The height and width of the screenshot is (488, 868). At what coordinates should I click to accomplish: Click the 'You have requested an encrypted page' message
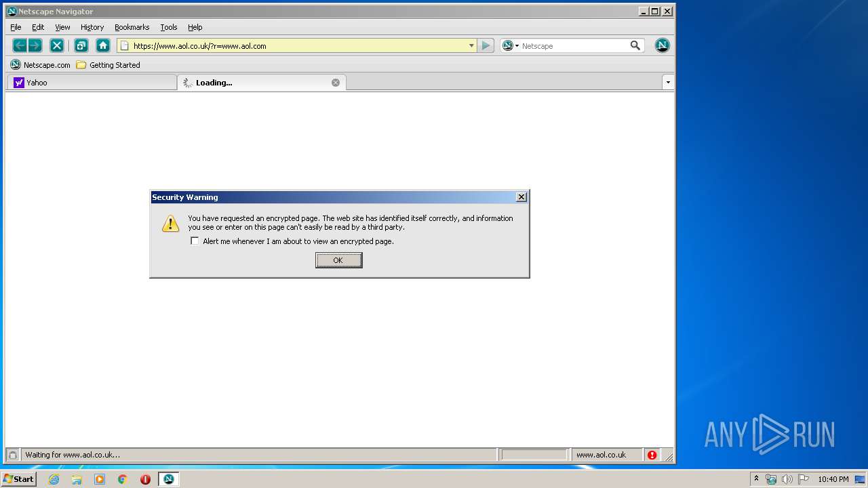click(x=351, y=222)
